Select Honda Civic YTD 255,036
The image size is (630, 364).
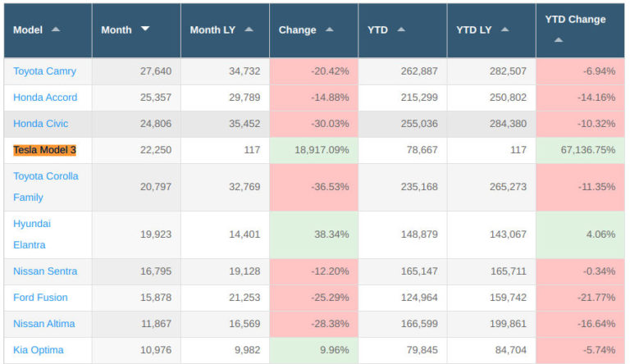(x=419, y=123)
